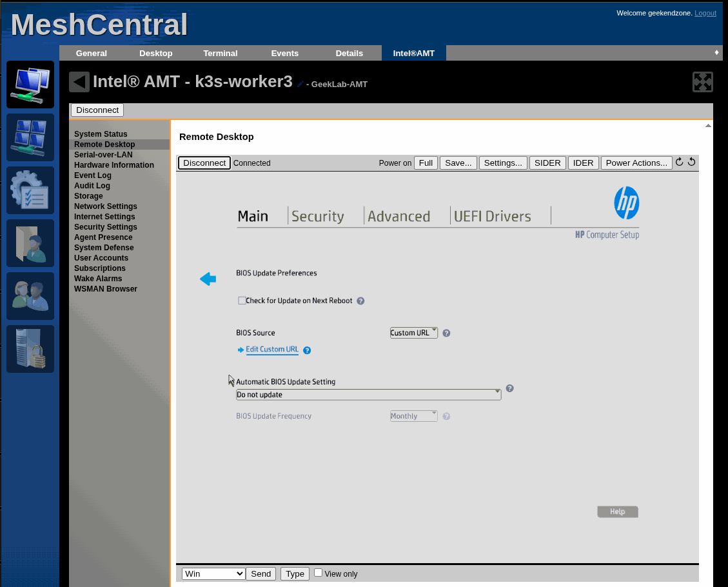Click the pencil edit icon after k3s-worker3
Screen dimensions: 728x587
tap(300, 84)
